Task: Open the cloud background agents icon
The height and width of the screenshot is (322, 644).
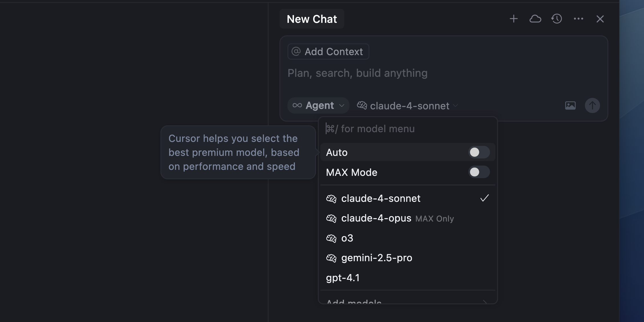Action: (x=535, y=19)
